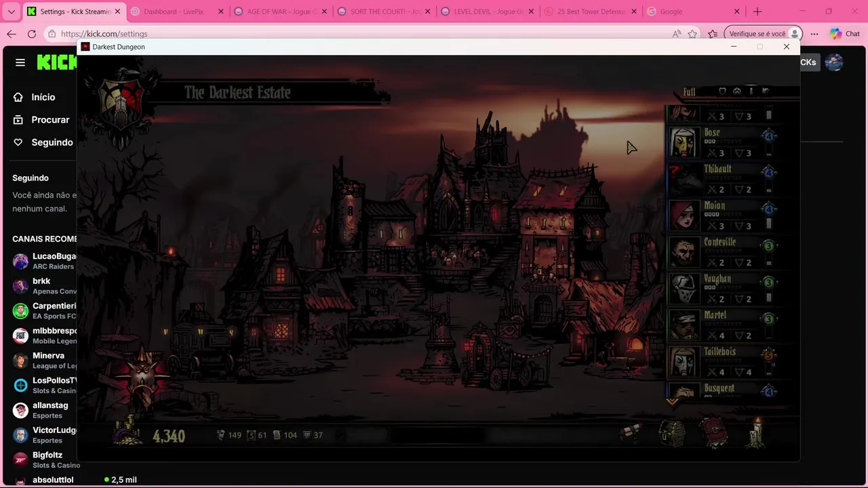Click Taillebois's orange level 5 badge
This screenshot has height=488, width=868.
[x=768, y=355]
